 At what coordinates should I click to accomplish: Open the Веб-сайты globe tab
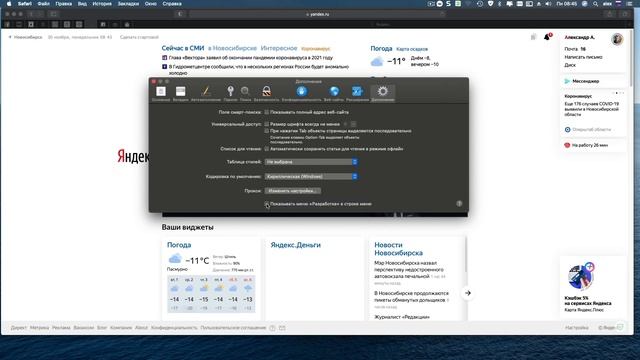[334, 93]
